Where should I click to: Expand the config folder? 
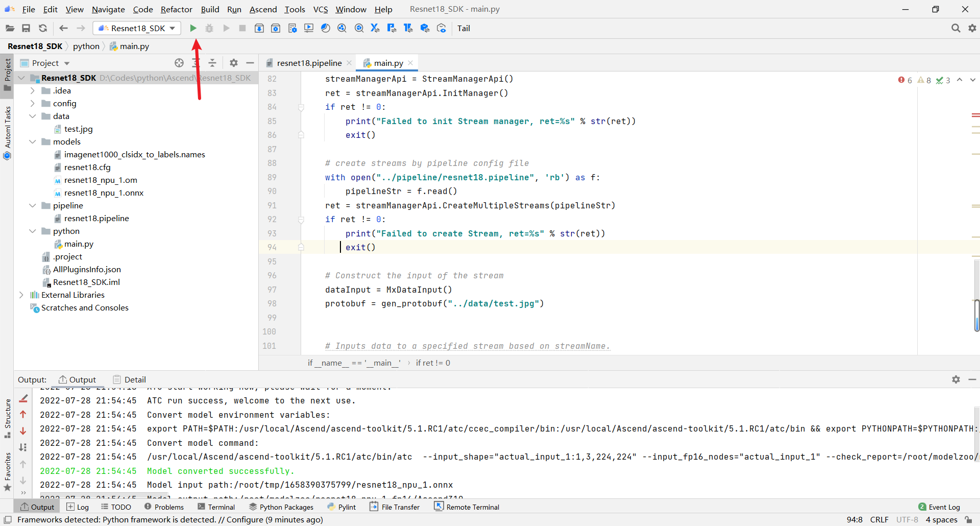[x=33, y=103]
